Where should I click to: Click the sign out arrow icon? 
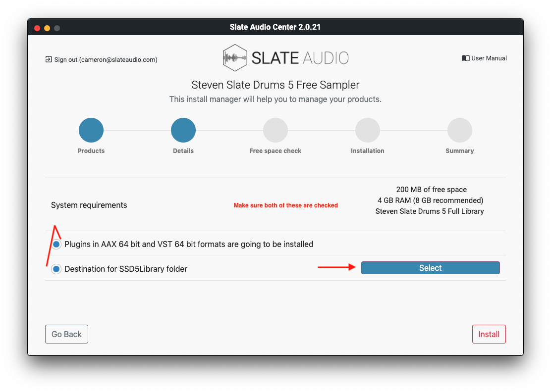(49, 59)
